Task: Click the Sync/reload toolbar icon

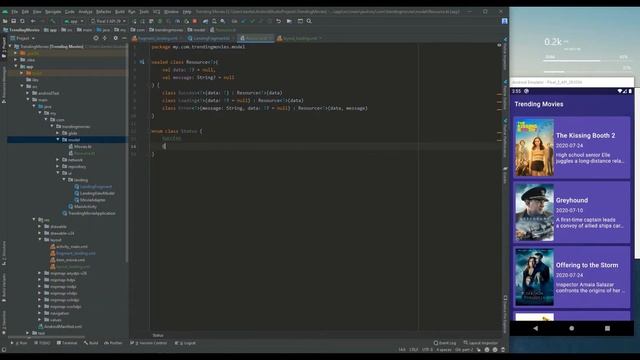Action: click(x=22, y=21)
